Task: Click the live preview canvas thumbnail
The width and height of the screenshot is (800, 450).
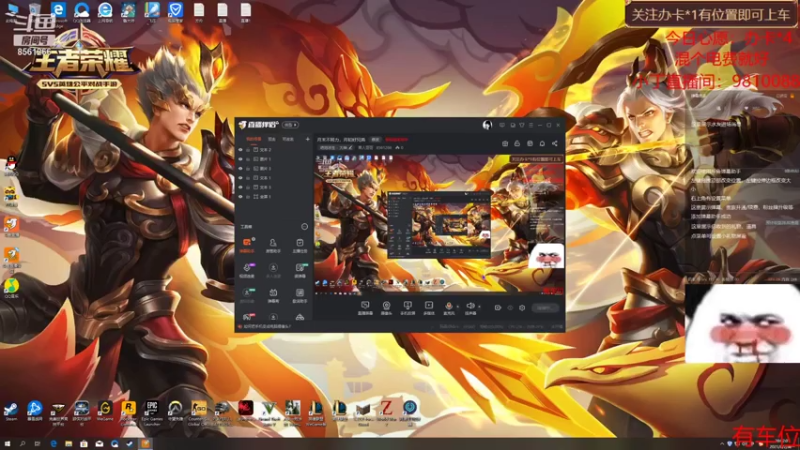Action: (x=439, y=225)
